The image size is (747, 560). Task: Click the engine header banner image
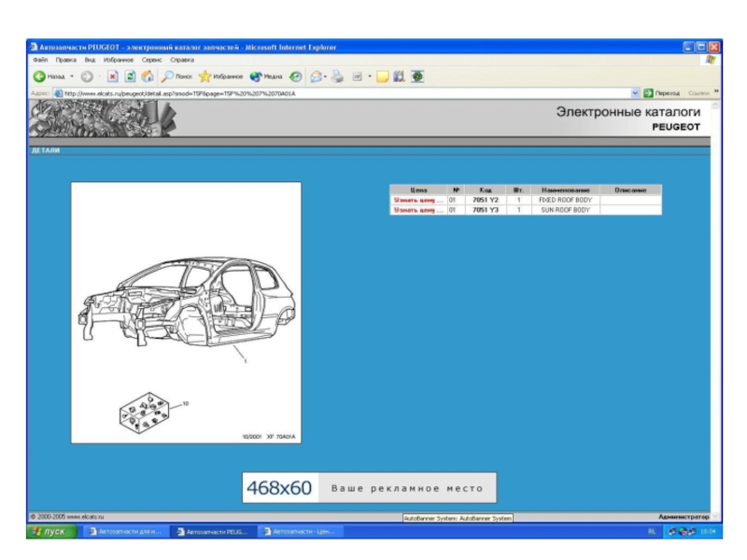(x=102, y=119)
